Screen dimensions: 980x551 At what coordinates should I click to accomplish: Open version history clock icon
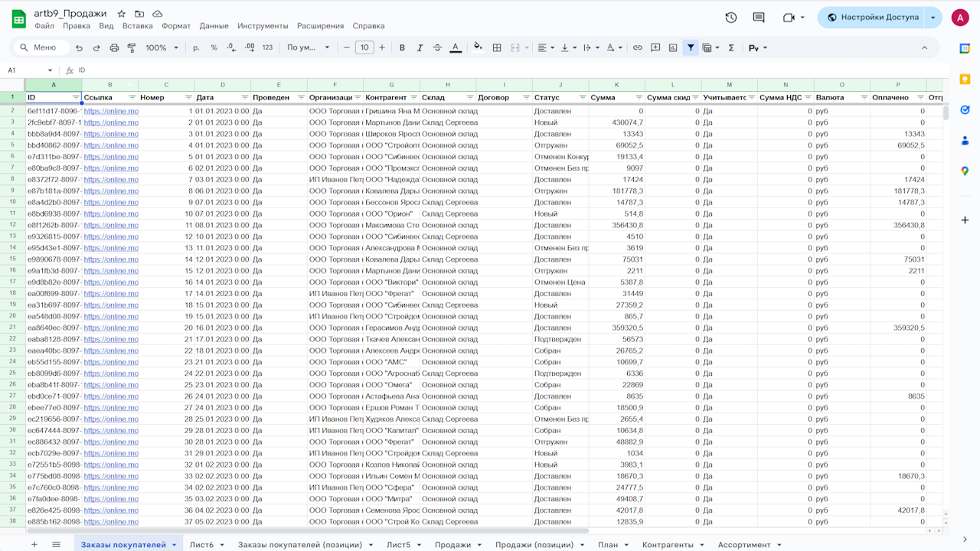730,18
